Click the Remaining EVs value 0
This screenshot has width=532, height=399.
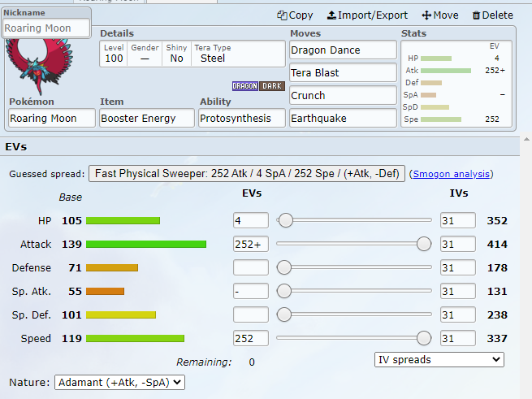[252, 362]
